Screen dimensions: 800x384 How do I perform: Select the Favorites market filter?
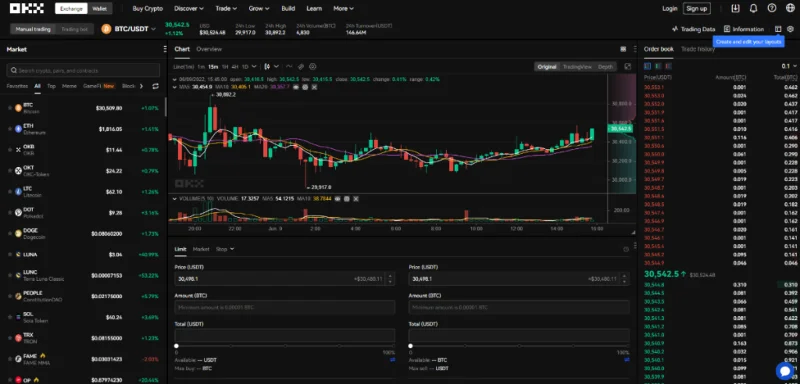click(17, 86)
